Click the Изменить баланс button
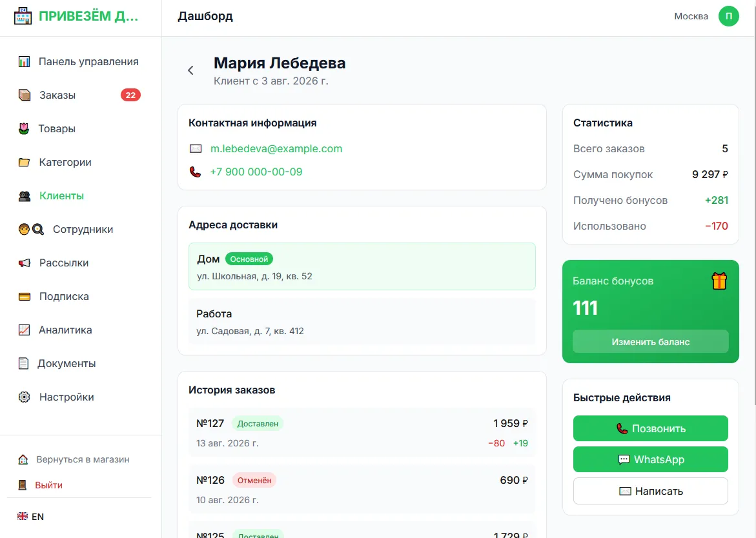 click(650, 341)
